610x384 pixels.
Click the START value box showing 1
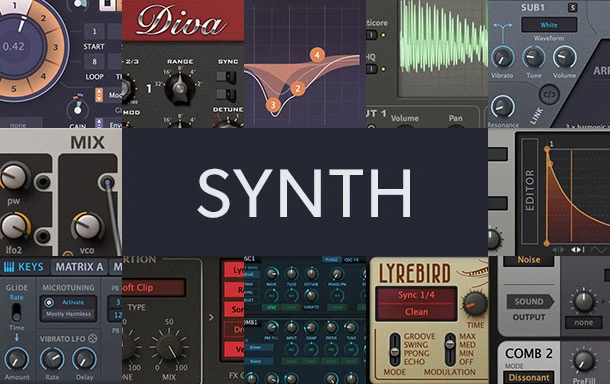(94, 32)
